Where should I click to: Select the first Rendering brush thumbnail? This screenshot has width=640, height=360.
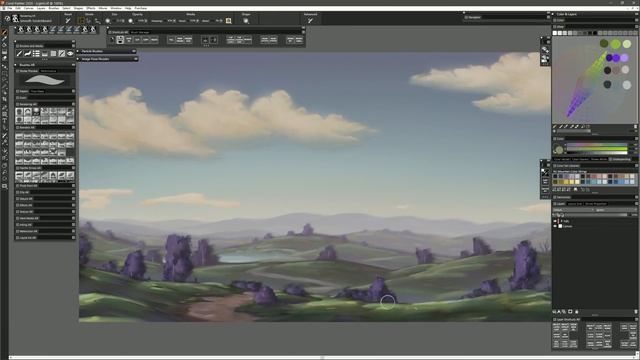[19, 111]
